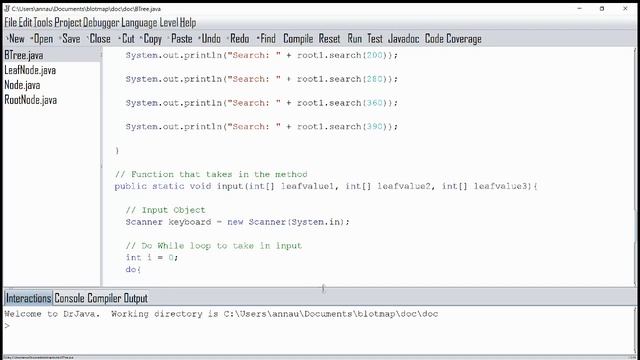Click the Paste toolbar button
Image resolution: width=640 pixels, height=360 pixels.
[180, 39]
